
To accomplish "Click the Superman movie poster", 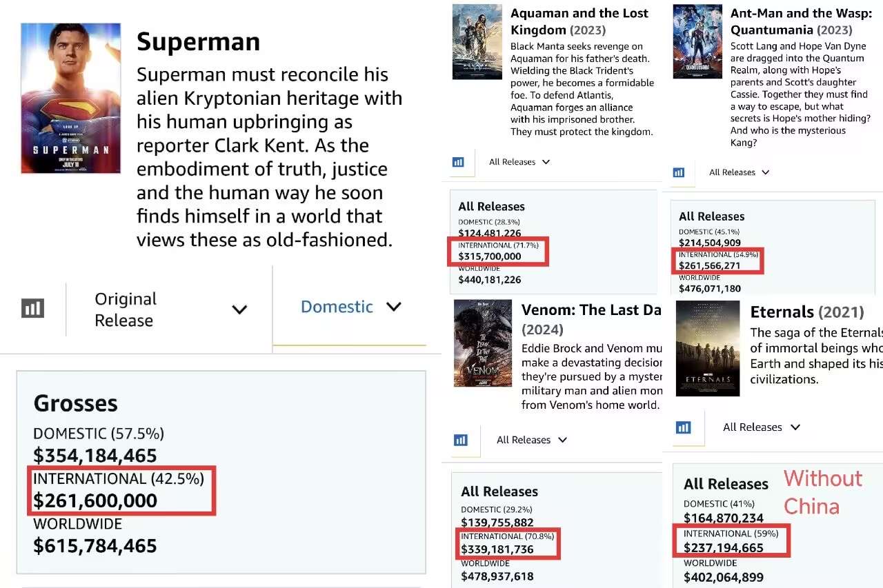I will click(71, 98).
